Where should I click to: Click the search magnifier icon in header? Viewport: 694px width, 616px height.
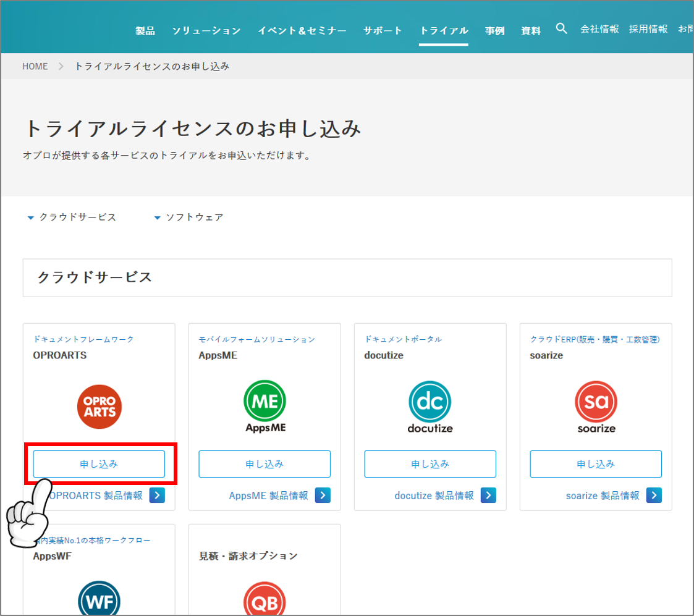click(561, 28)
